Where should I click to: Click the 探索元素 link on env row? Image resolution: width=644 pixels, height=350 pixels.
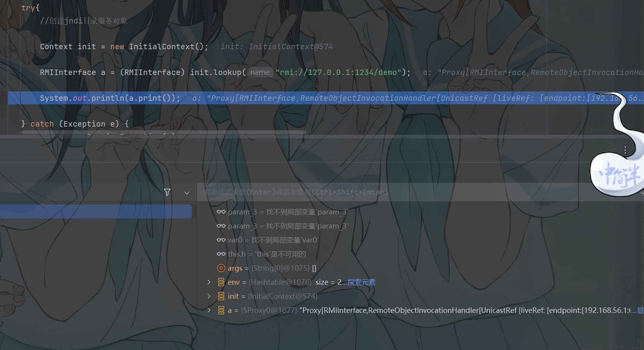(361, 282)
